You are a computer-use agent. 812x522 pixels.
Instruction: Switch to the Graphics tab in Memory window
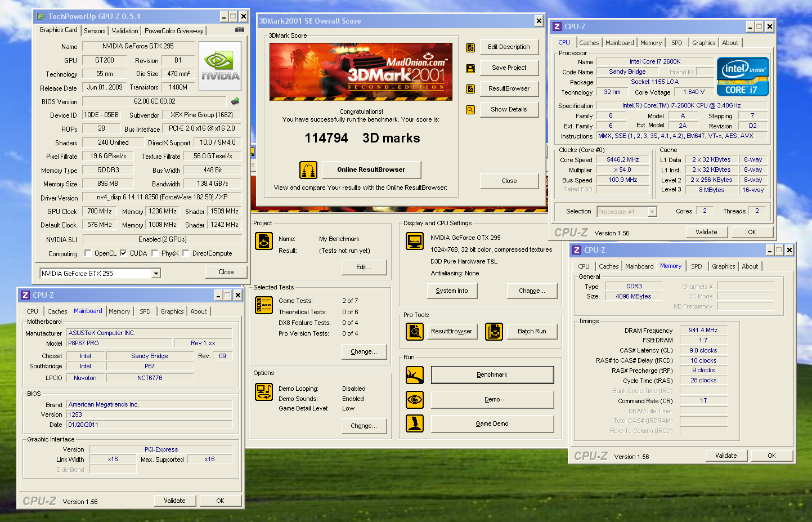point(724,266)
